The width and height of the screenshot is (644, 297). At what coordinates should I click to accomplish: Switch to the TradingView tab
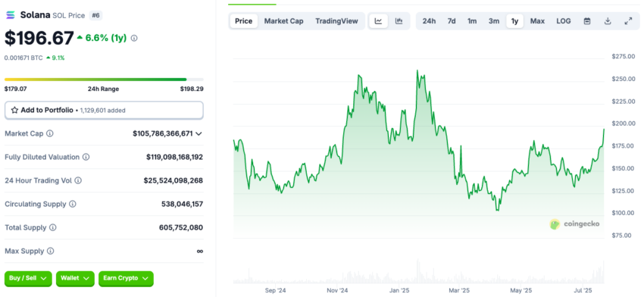[x=337, y=21]
